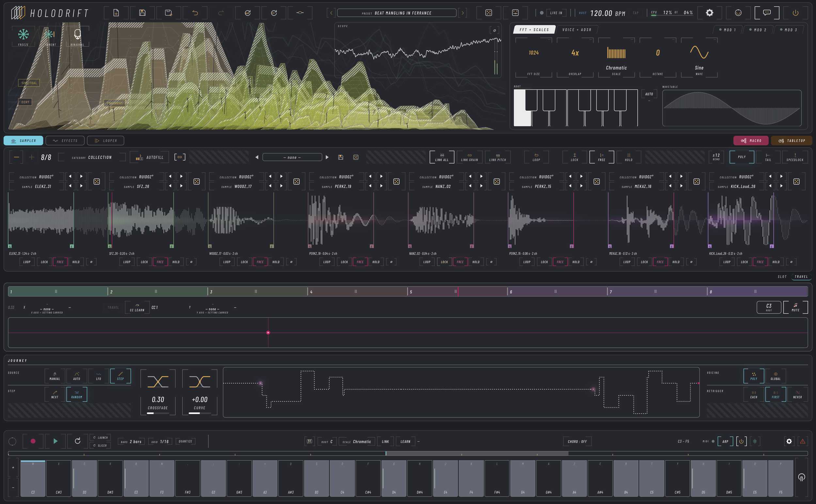Image resolution: width=816 pixels, height=504 pixels.
Task: Open the Scale Chromatic dropdown in keyboard bar
Action: coord(356,442)
